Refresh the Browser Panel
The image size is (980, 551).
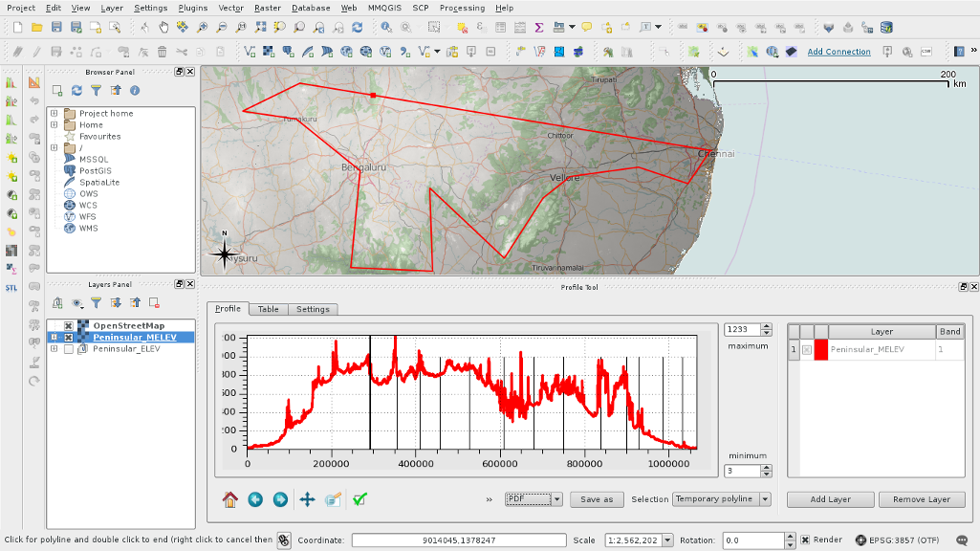[x=76, y=91]
